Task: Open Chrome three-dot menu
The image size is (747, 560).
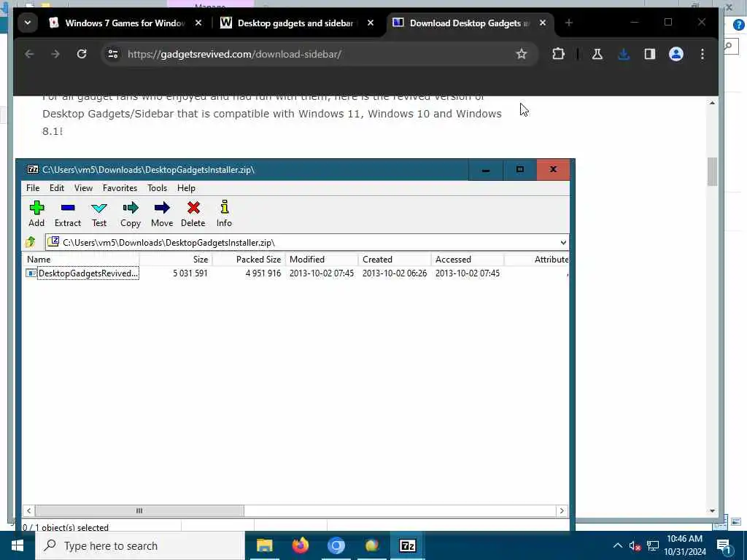Action: [703, 54]
